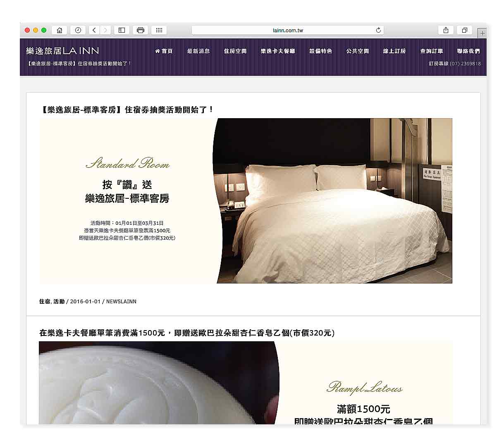Open the 設備特色 menu item
Viewport: 504px width, 445px height.
pyautogui.click(x=321, y=51)
